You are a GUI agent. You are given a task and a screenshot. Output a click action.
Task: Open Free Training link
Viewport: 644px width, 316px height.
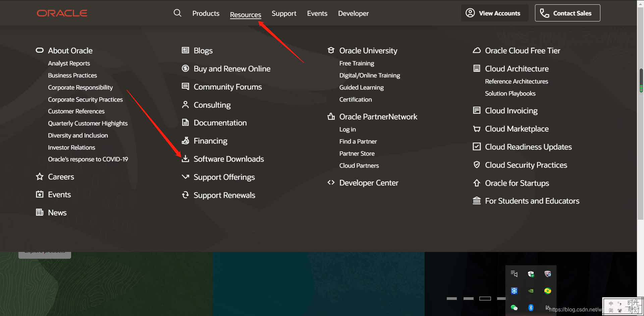pos(357,63)
